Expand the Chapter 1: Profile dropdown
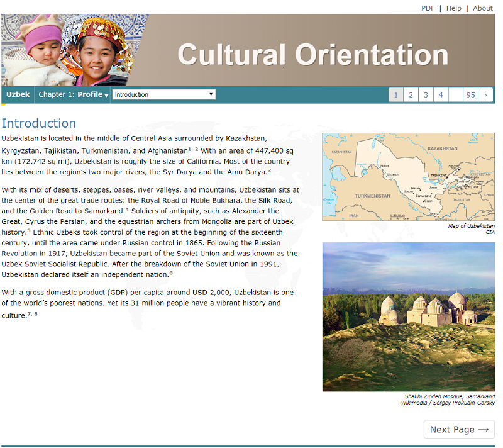Viewport: 503px width, 448px height. tap(73, 95)
